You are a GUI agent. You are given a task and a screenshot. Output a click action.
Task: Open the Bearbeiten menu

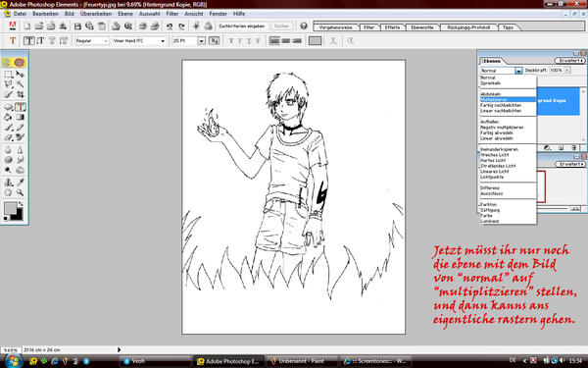(x=45, y=14)
